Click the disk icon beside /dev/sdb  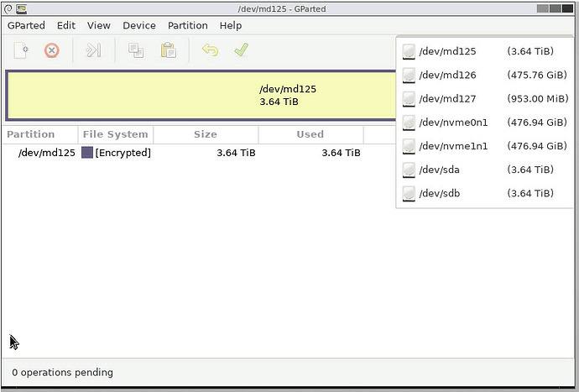(409, 193)
